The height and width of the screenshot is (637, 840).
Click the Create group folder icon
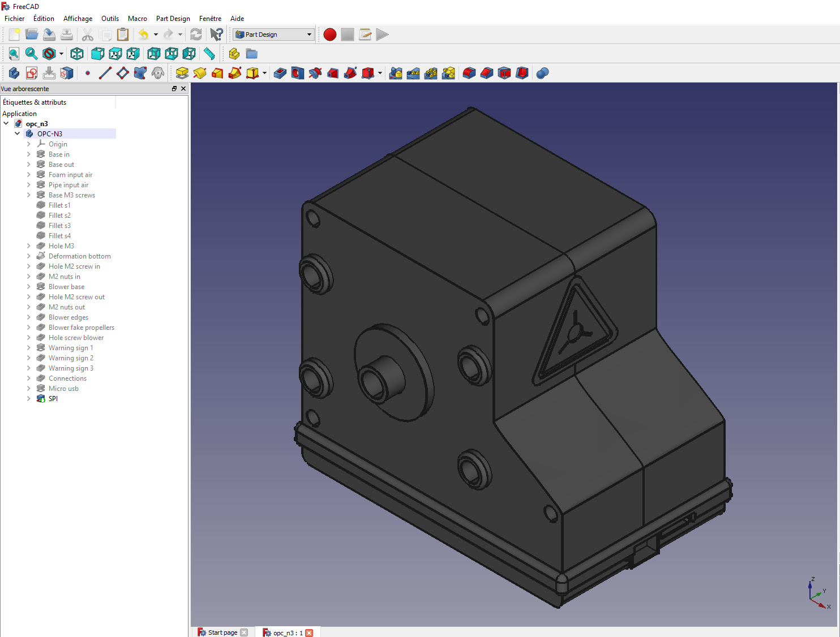252,54
